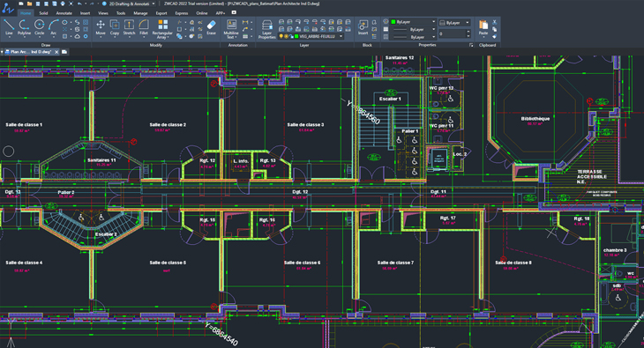Toggle layer freeze sun icon
Viewport: 644px width, 348px height.
[286, 36]
